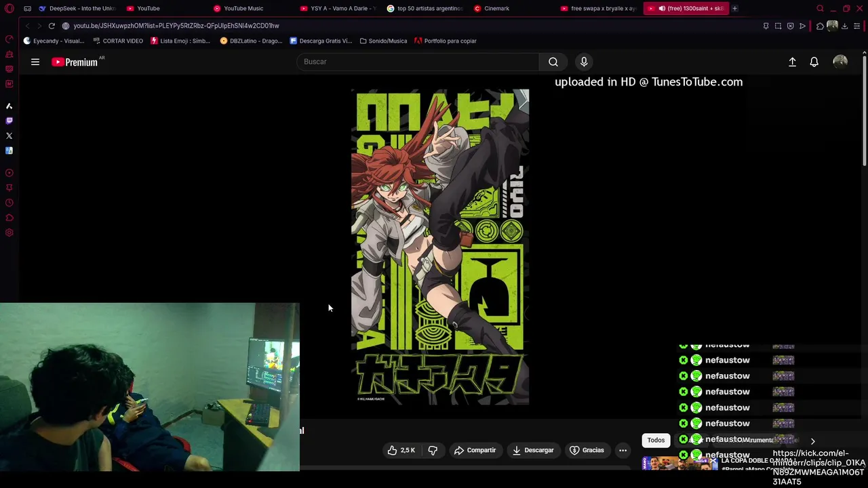
Task: Switch to free swapa x bryalle tab
Action: (x=599, y=8)
